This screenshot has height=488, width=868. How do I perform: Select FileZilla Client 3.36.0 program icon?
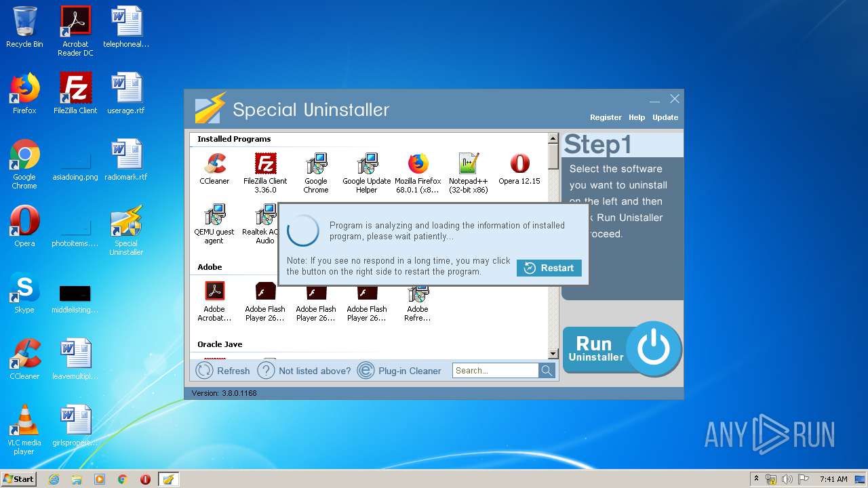pyautogui.click(x=265, y=173)
